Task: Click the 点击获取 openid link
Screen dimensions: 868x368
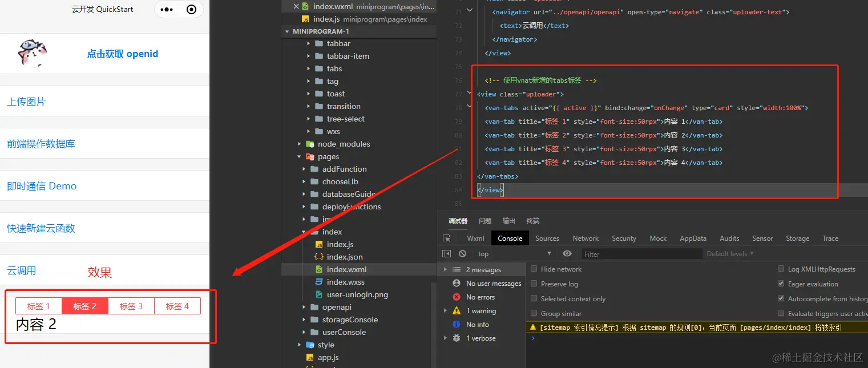Action: click(122, 54)
